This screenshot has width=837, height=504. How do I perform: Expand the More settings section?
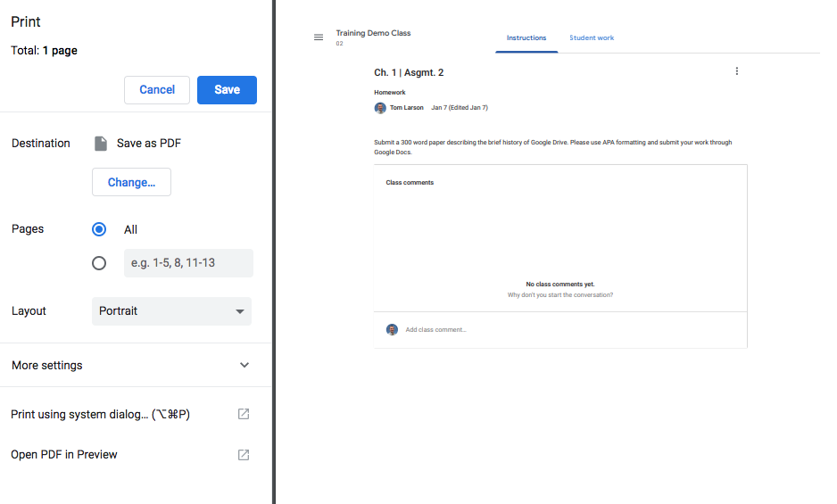tap(136, 365)
